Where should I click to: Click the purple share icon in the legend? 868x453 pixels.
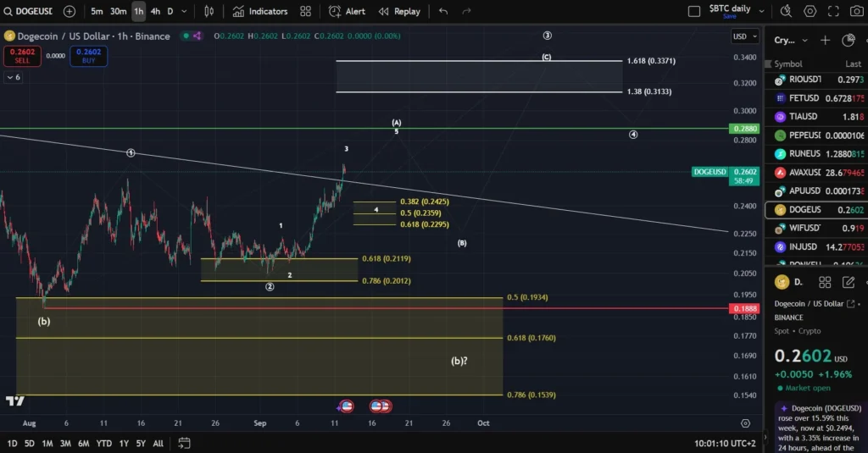coord(197,36)
